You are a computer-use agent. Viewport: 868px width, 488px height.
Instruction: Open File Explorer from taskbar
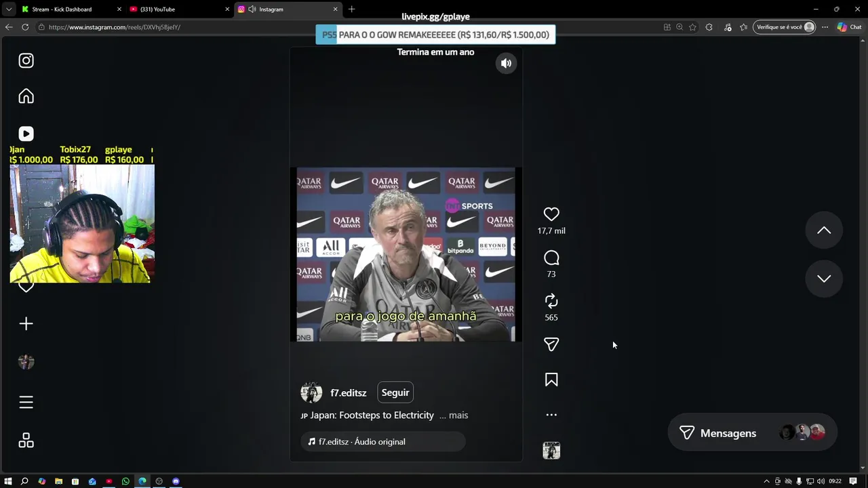tap(58, 481)
